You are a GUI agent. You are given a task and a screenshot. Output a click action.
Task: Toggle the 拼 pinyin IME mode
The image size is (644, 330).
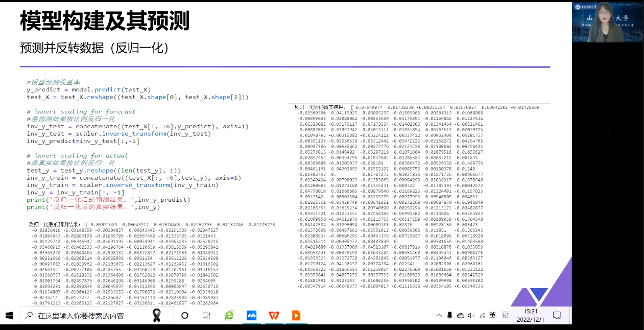505,316
